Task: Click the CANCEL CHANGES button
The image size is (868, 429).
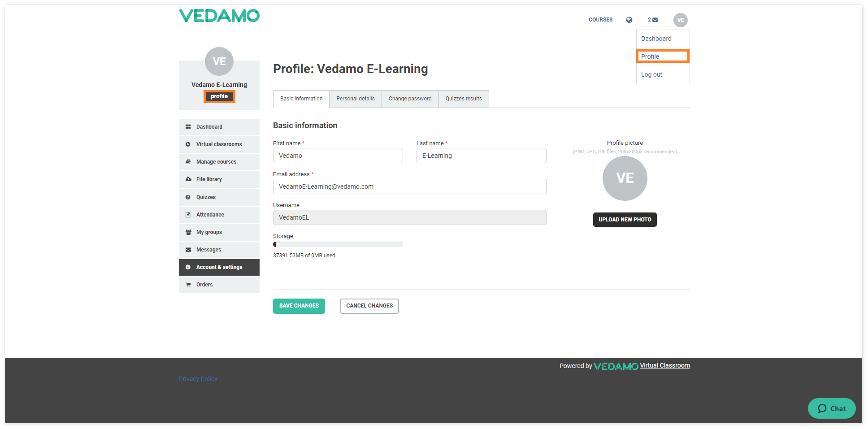Action: (369, 306)
